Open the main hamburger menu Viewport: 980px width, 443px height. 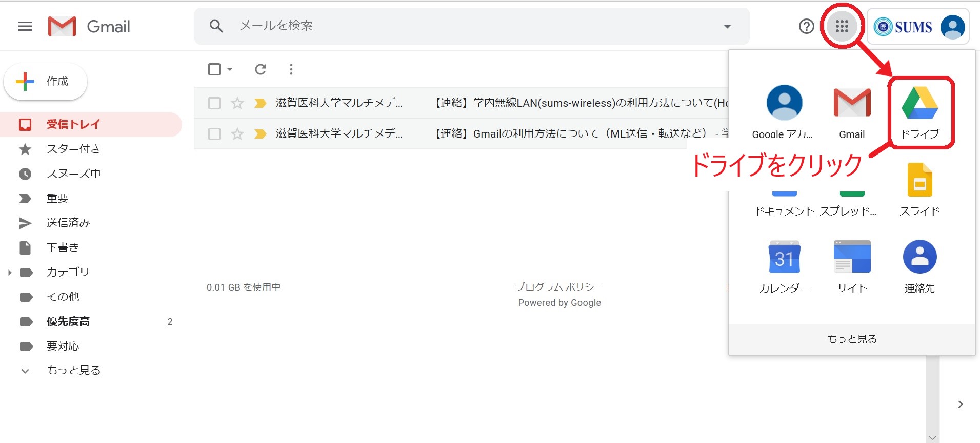tap(25, 26)
